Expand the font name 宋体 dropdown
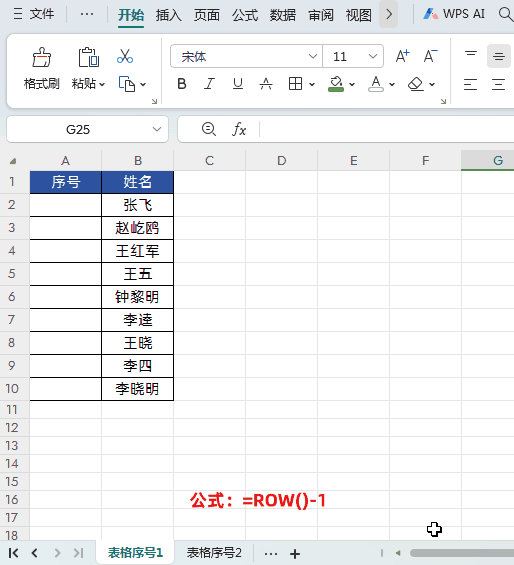514x565 pixels. [313, 56]
